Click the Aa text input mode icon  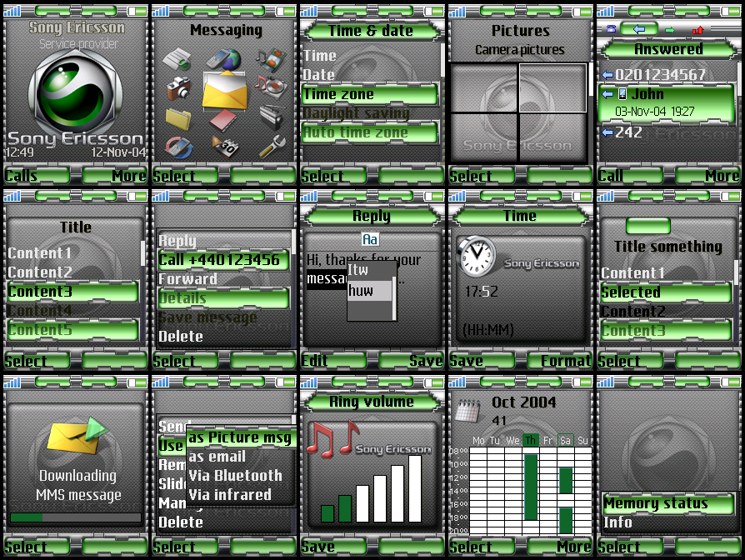pos(370,239)
